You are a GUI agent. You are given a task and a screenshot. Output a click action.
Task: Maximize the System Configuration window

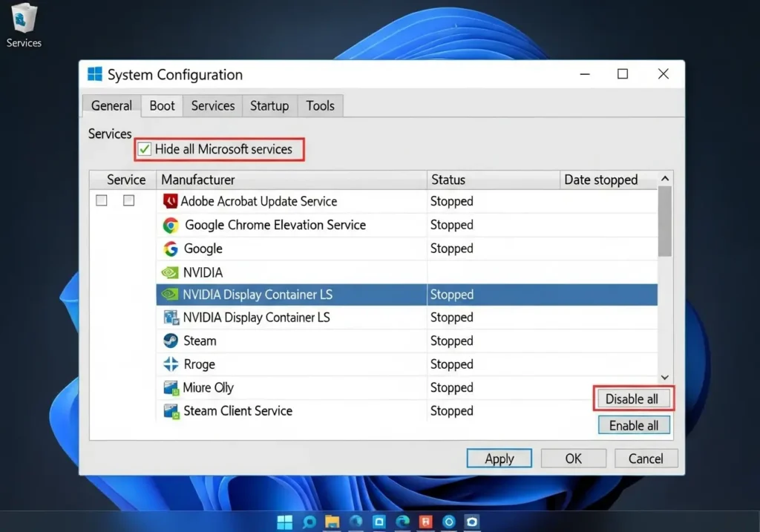(x=623, y=74)
